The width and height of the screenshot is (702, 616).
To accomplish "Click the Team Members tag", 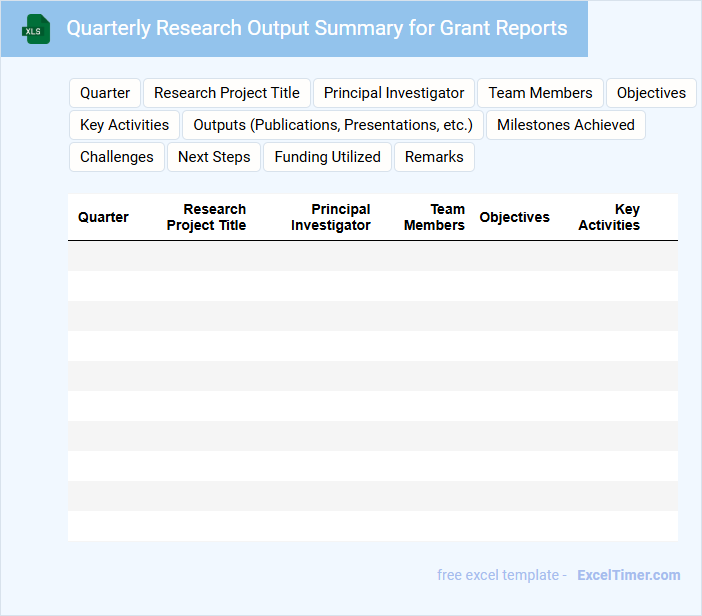I will [540, 93].
